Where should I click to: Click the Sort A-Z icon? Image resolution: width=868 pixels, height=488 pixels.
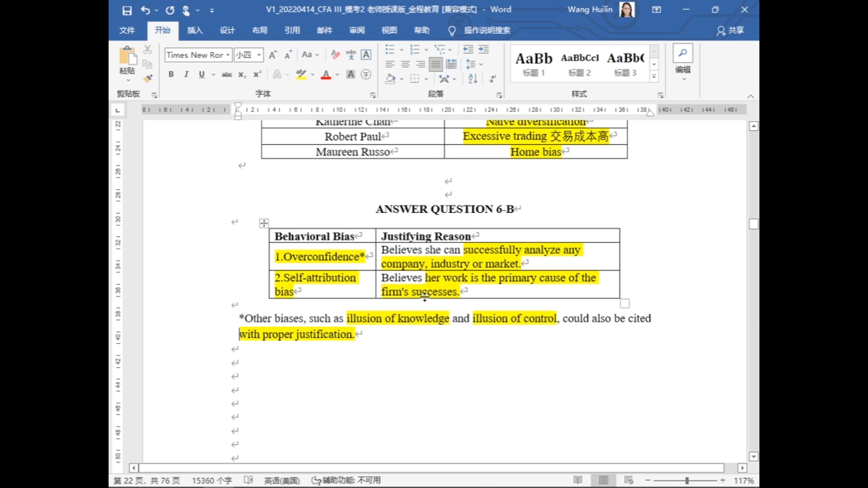click(x=473, y=78)
